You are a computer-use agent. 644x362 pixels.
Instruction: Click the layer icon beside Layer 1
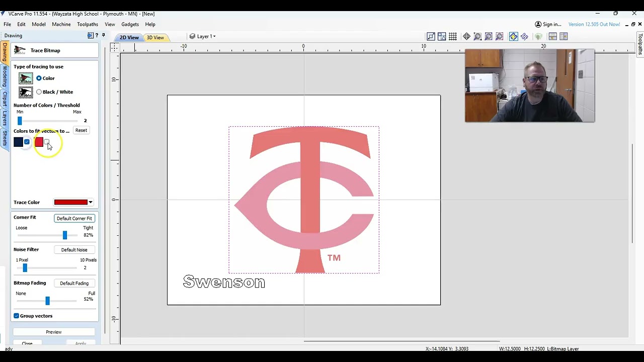point(192,36)
